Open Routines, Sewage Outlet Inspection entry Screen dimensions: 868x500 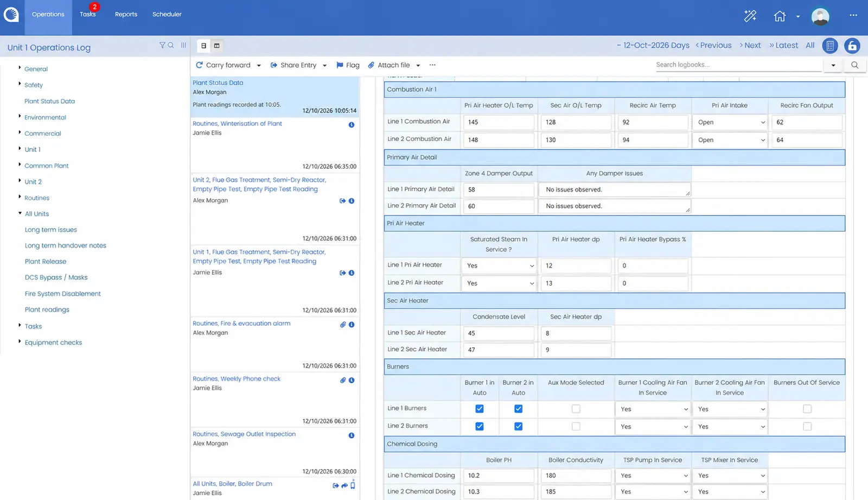pos(244,434)
